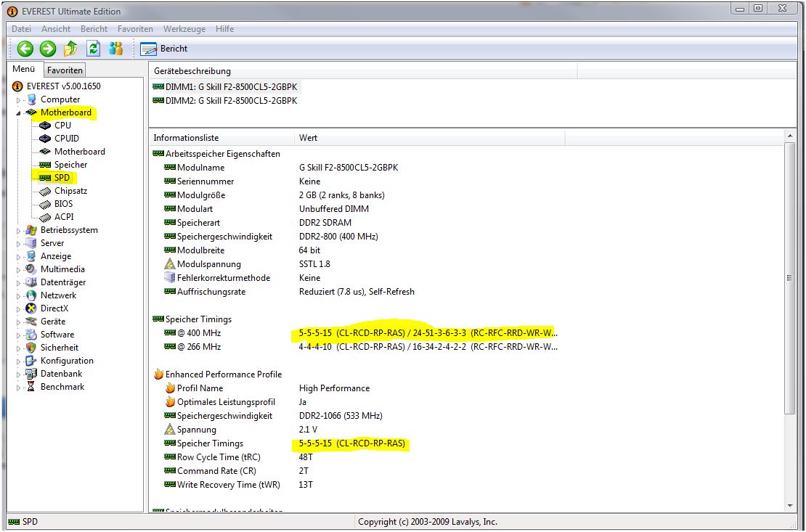Click the Datenträger drive icon
806x532 pixels.
pyautogui.click(x=32, y=283)
